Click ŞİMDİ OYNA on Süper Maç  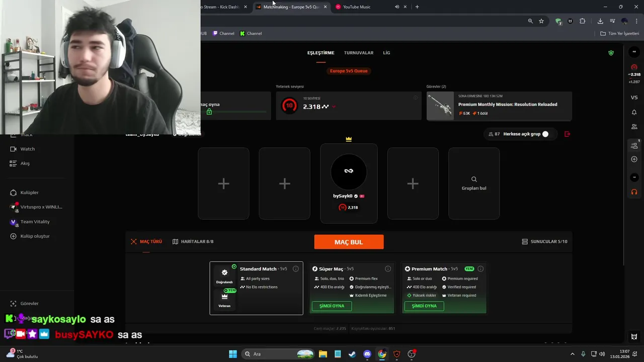(x=332, y=306)
